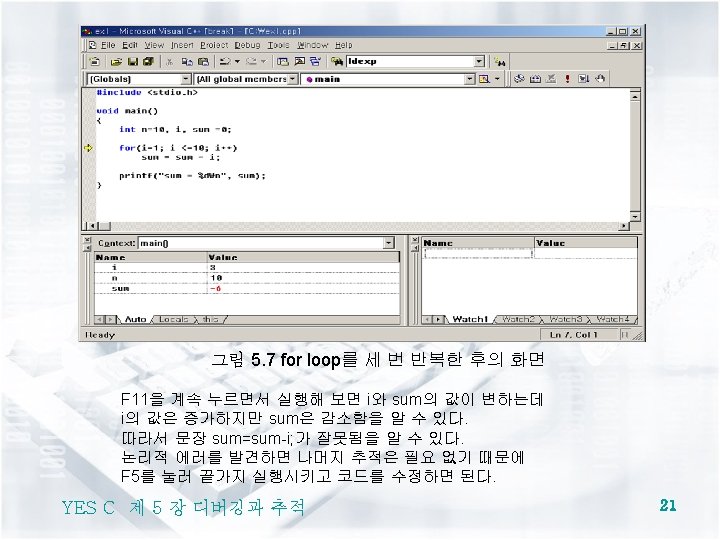
Task: Open the Context main() dropdown
Action: 389,243
